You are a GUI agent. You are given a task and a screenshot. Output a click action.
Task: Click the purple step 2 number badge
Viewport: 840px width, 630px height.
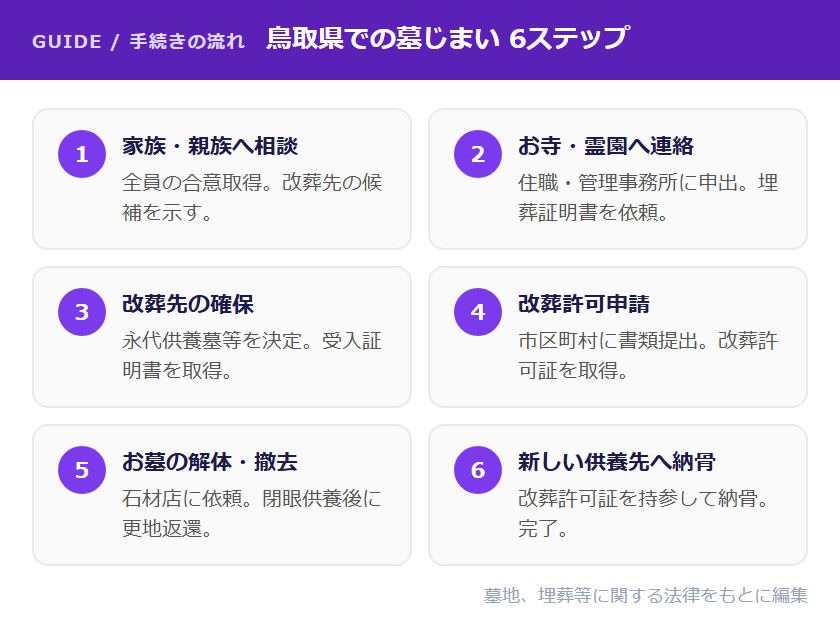coord(478,154)
